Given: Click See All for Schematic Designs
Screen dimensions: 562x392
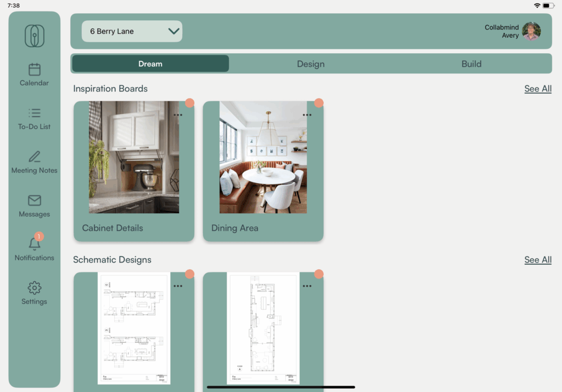Looking at the screenshot, I should pos(537,260).
